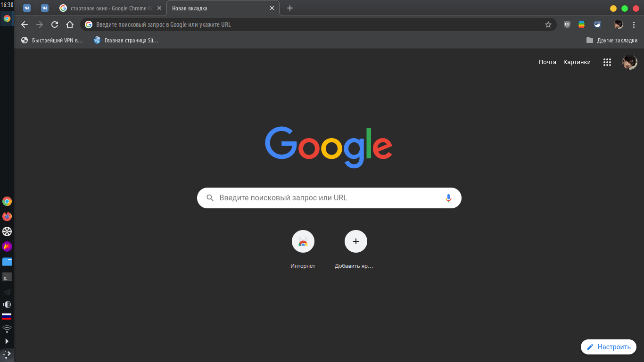Open the blue file manager in dock
The height and width of the screenshot is (362, 644).
(7, 262)
